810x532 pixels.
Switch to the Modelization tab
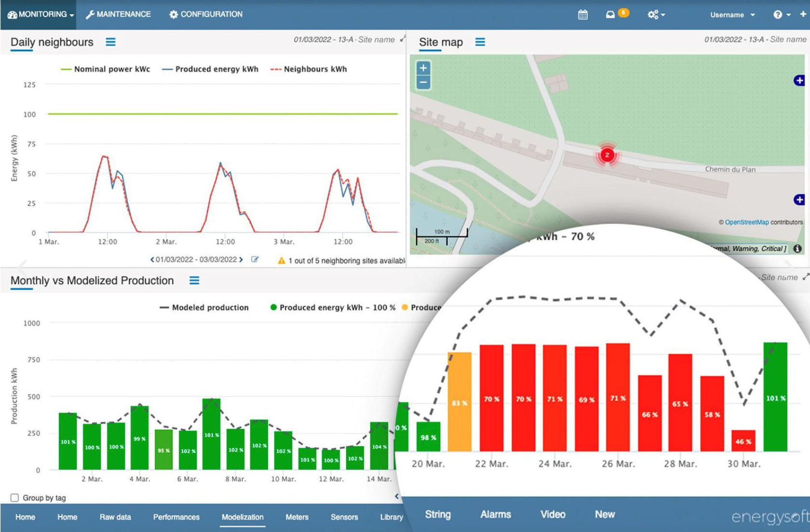(243, 517)
